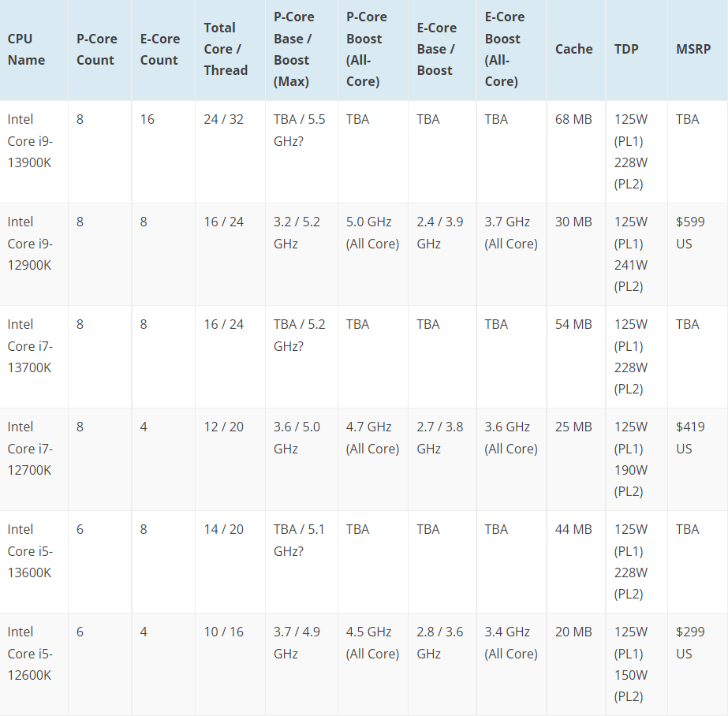Select the '44 MB' cache value
728x716 pixels.
click(x=573, y=530)
